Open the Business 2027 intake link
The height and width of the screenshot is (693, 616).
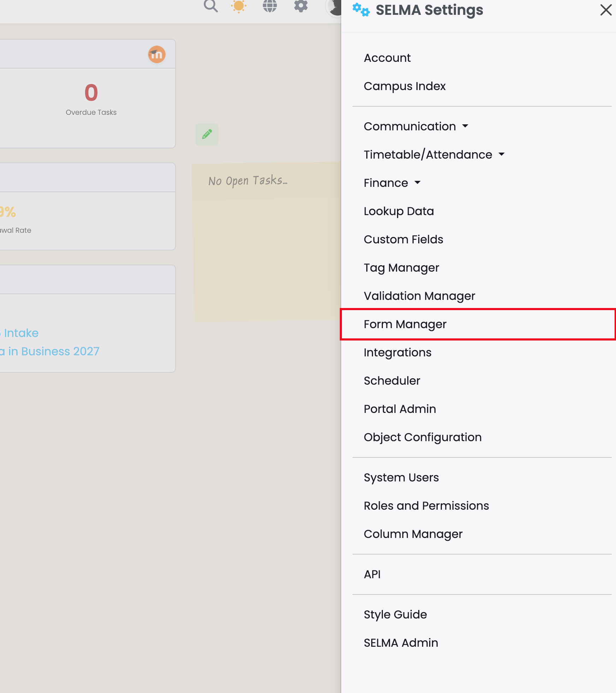click(53, 351)
